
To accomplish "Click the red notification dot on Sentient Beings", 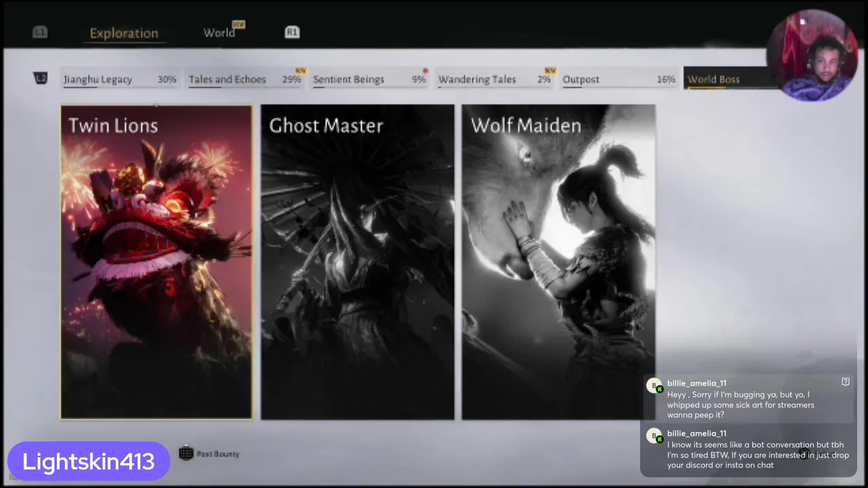I will [425, 70].
